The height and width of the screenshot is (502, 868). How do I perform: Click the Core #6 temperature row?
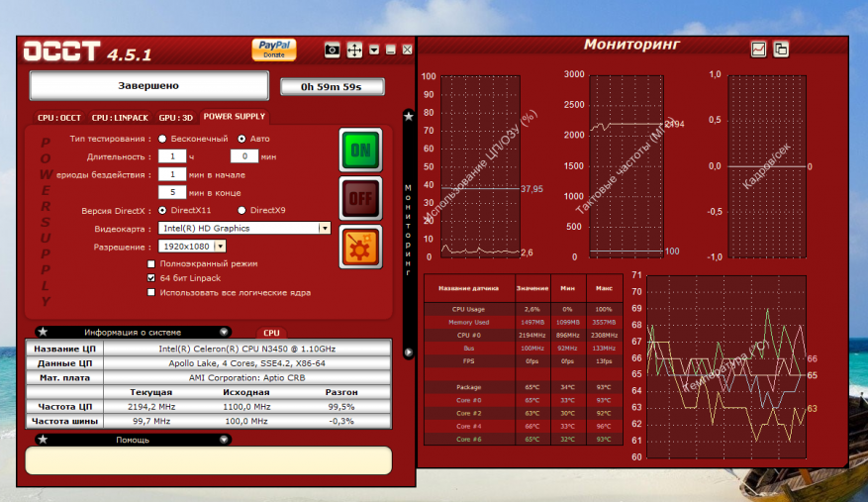pyautogui.click(x=524, y=440)
